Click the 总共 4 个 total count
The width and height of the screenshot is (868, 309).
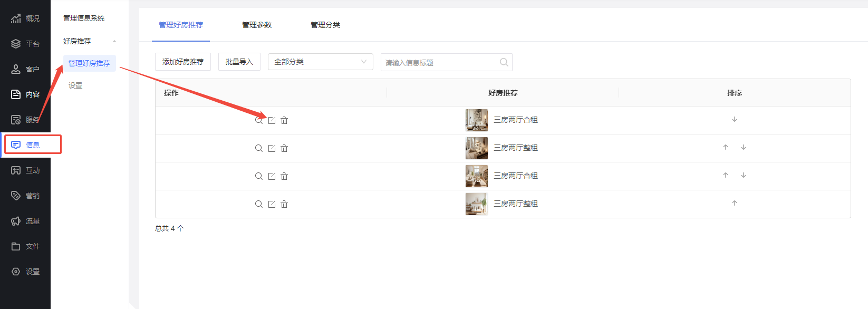(169, 228)
